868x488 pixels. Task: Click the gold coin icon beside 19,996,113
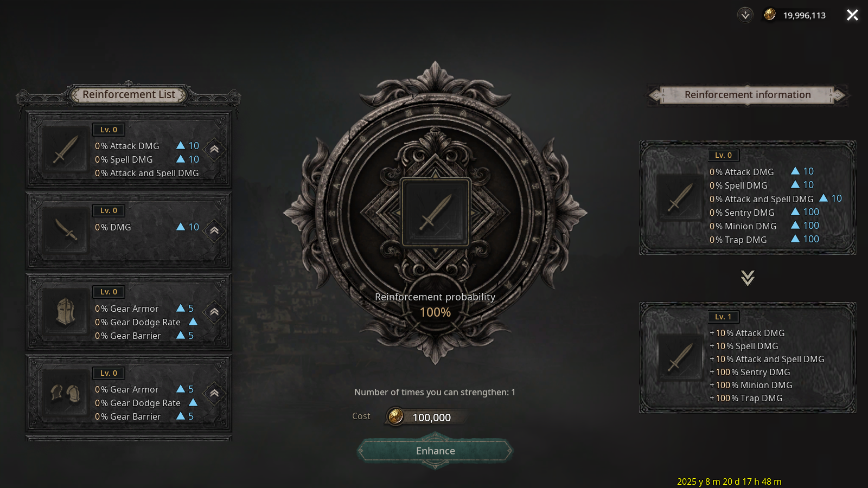pyautogui.click(x=770, y=15)
